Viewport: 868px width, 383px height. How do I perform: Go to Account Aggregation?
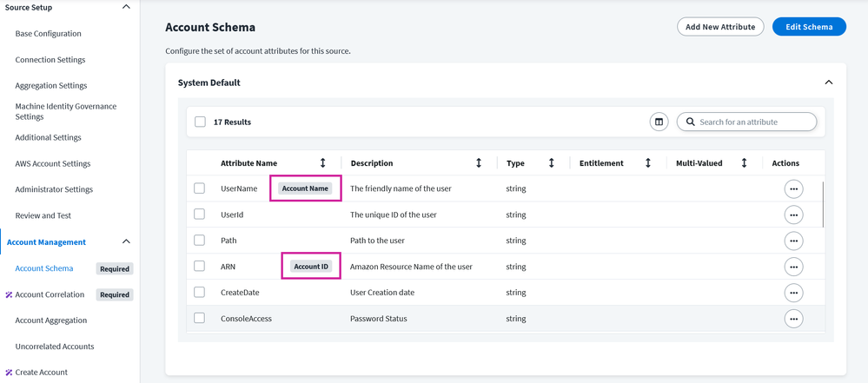[51, 320]
